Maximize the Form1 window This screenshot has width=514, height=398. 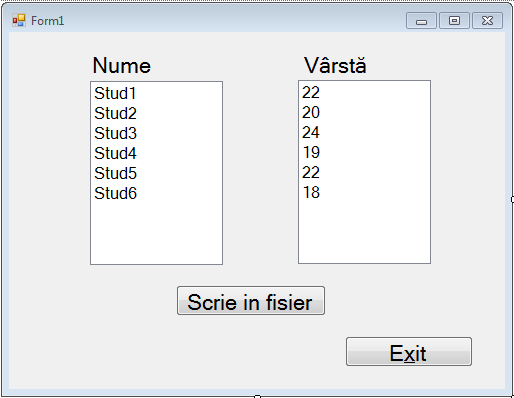[x=454, y=21]
